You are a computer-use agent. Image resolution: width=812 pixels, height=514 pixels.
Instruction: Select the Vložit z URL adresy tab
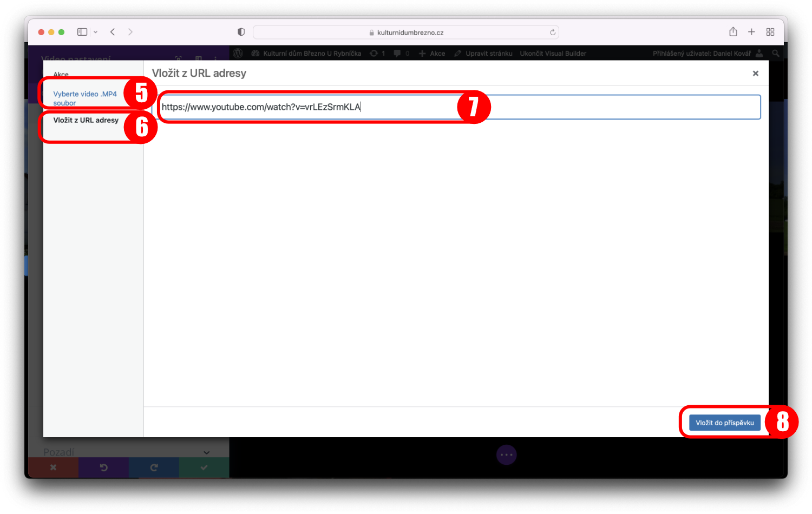click(x=86, y=120)
